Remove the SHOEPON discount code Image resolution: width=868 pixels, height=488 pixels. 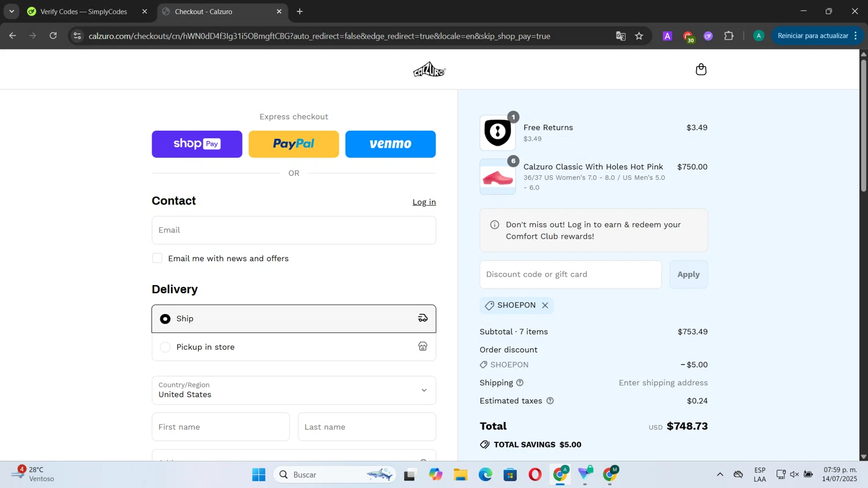pos(545,305)
